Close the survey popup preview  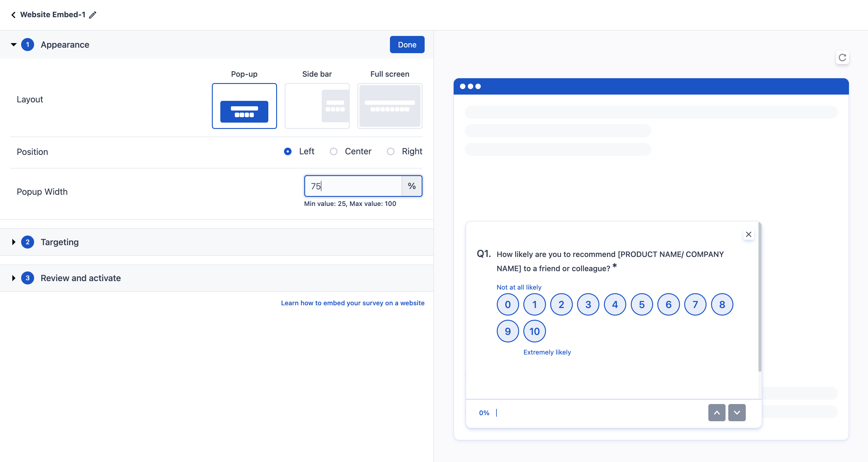pos(748,234)
